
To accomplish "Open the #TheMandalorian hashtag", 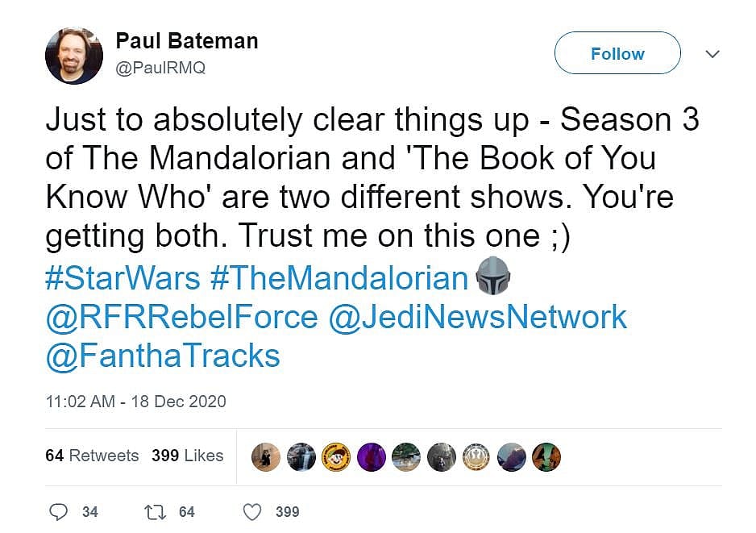I will [339, 278].
